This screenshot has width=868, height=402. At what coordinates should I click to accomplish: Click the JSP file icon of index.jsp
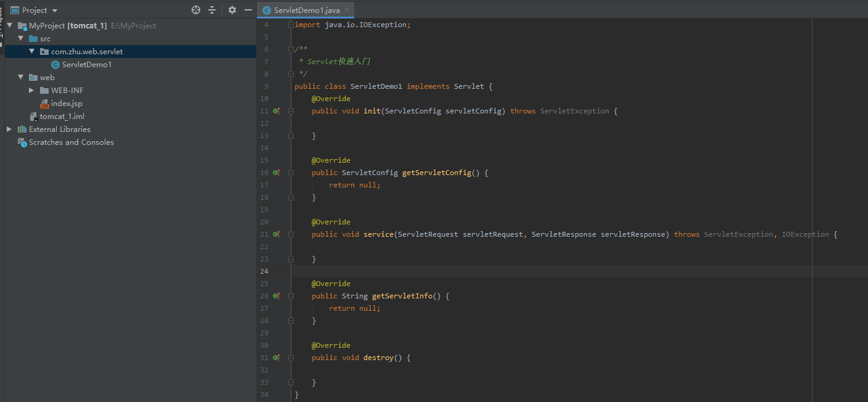44,104
